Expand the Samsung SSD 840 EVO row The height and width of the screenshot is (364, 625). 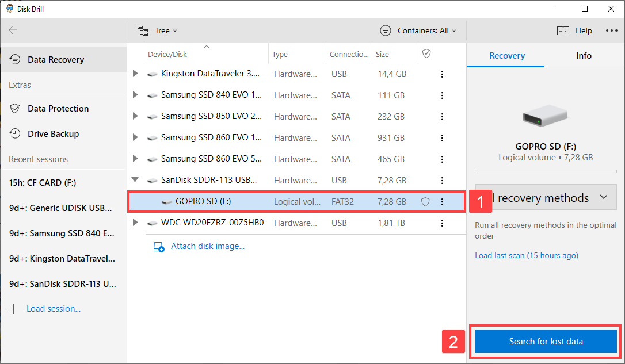[135, 95]
